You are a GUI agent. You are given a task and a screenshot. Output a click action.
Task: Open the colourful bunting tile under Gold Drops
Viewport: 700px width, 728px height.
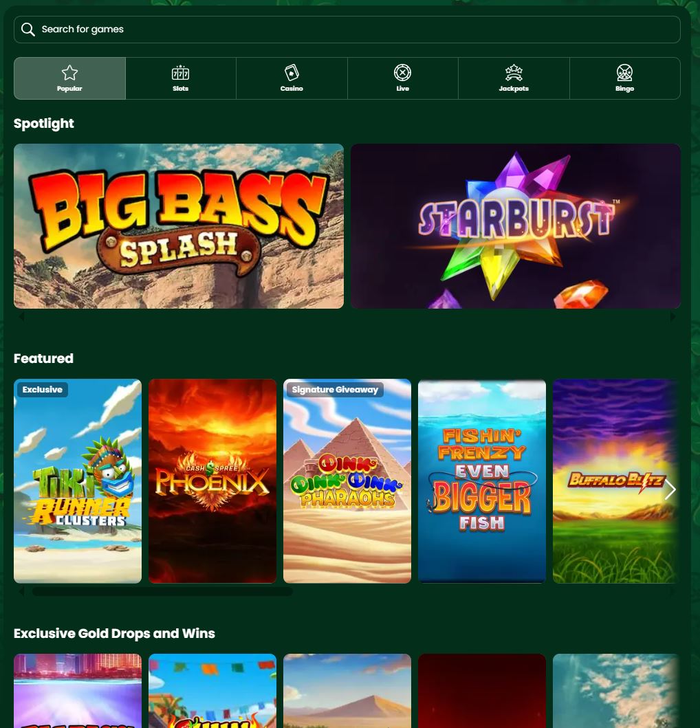(x=212, y=691)
